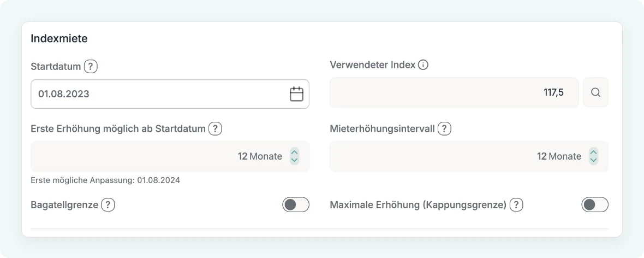Image resolution: width=644 pixels, height=258 pixels.
Task: Click the Mieterhöhungsintervall 12 Monate field
Action: 469,156
